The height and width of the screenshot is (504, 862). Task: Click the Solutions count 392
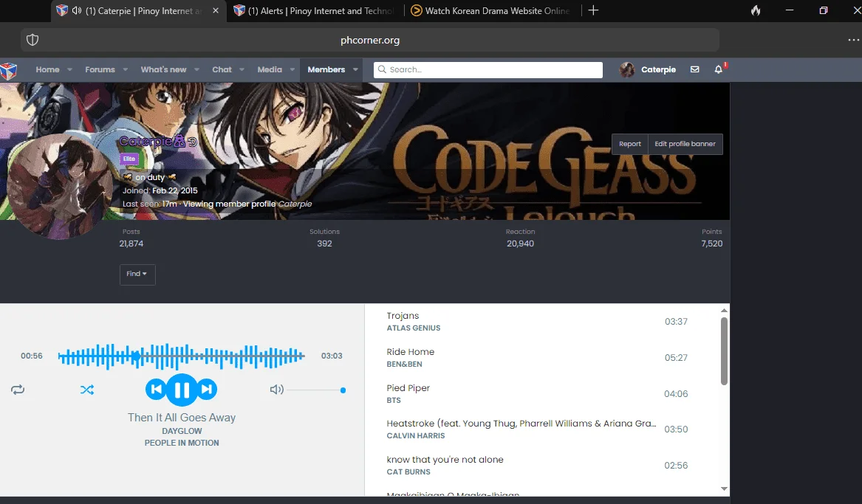point(324,244)
